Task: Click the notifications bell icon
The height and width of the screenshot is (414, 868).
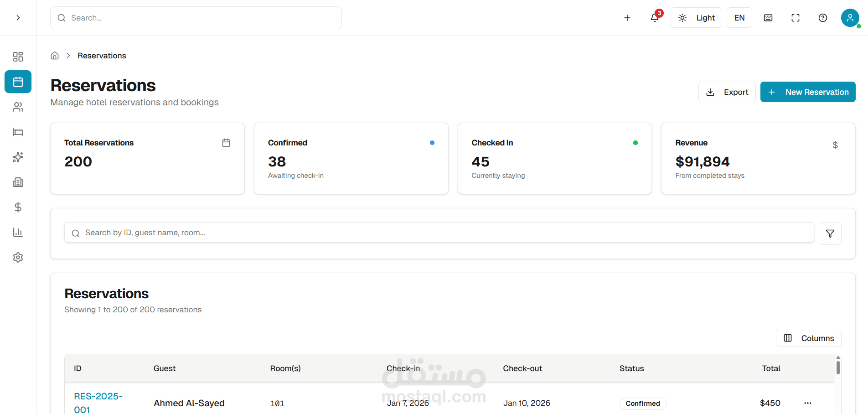Action: pyautogui.click(x=655, y=18)
